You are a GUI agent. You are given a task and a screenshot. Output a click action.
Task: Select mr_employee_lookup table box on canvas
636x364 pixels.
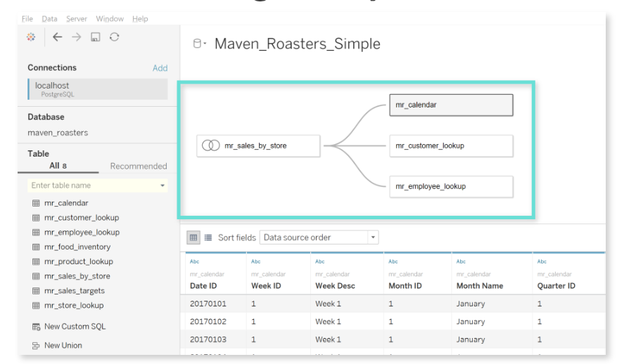coord(451,186)
